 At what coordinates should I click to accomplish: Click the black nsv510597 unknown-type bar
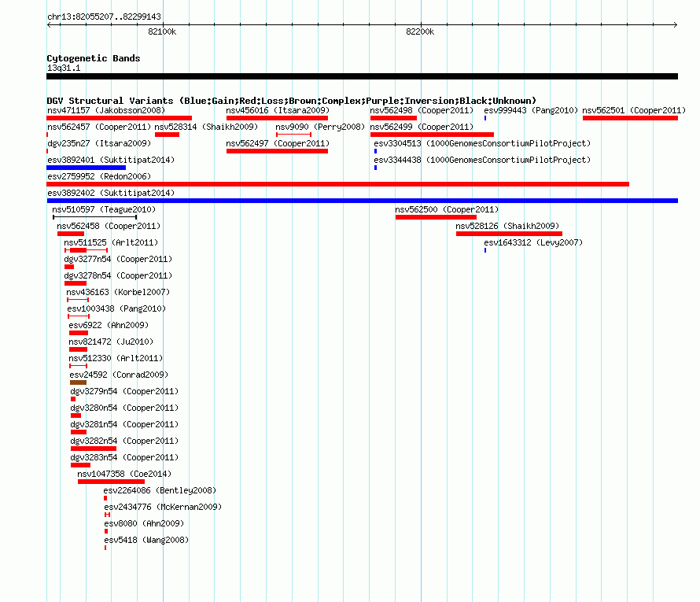(94, 217)
